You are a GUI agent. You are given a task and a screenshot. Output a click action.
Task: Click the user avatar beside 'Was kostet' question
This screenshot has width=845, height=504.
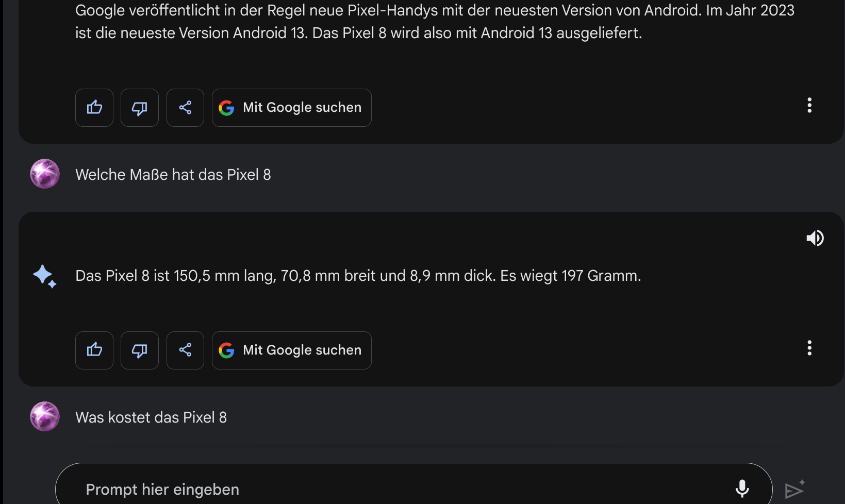(45, 416)
